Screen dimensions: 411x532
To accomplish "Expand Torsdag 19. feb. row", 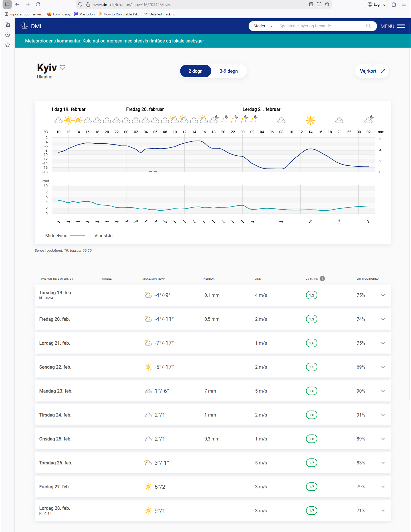I will pos(383,295).
